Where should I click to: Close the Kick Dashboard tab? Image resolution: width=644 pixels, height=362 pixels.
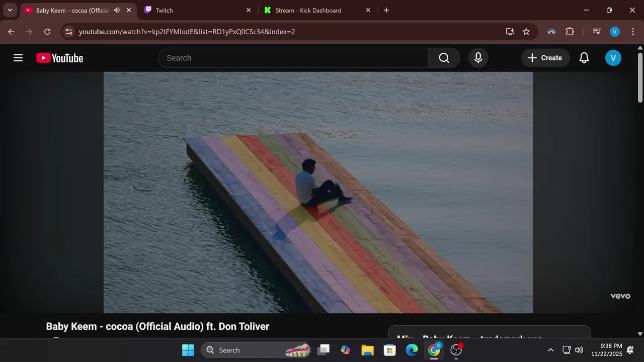point(368,10)
